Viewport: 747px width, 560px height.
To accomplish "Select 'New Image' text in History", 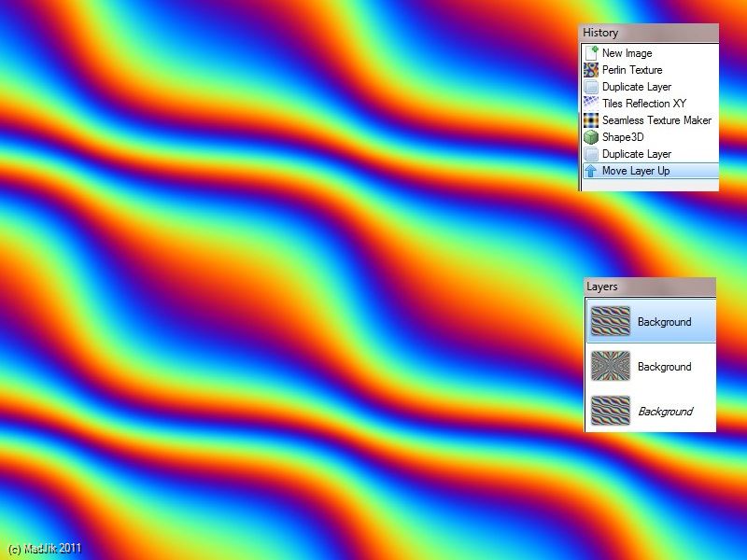I will [627, 53].
